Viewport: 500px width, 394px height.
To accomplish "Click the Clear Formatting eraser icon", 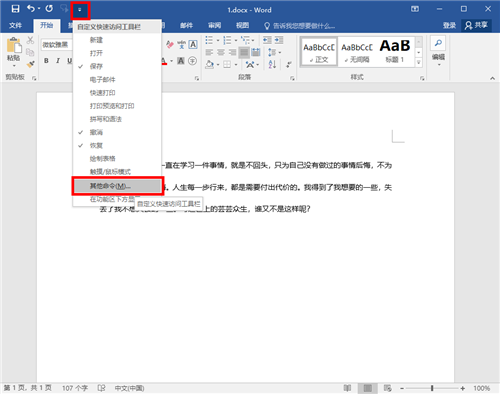I will 170,44.
